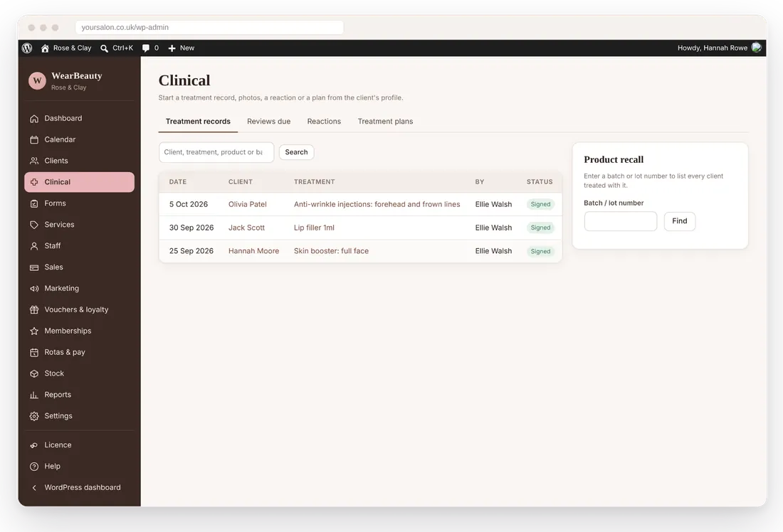Click the Stock box icon in sidebar
This screenshot has width=783, height=532.
click(34, 374)
